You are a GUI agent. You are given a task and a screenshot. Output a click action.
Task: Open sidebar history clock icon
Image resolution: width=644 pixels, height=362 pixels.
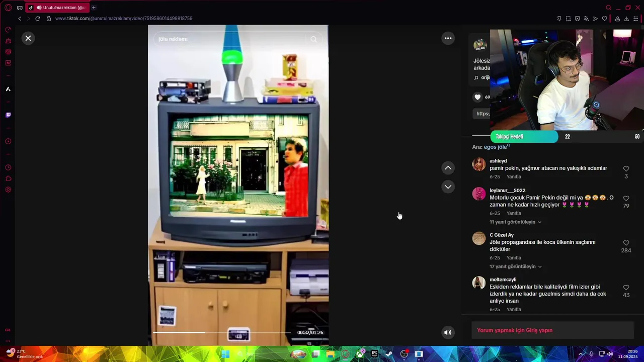click(x=8, y=167)
